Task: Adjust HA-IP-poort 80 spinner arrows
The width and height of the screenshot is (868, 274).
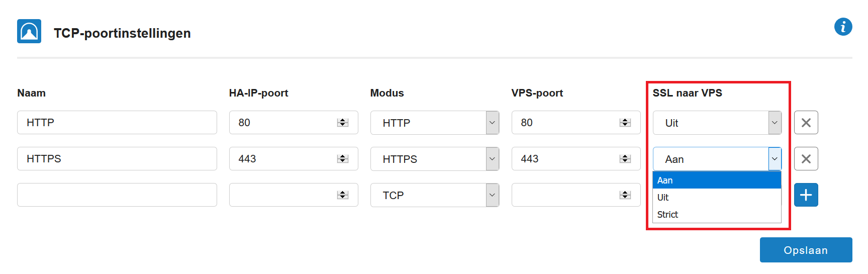Action: tap(343, 123)
